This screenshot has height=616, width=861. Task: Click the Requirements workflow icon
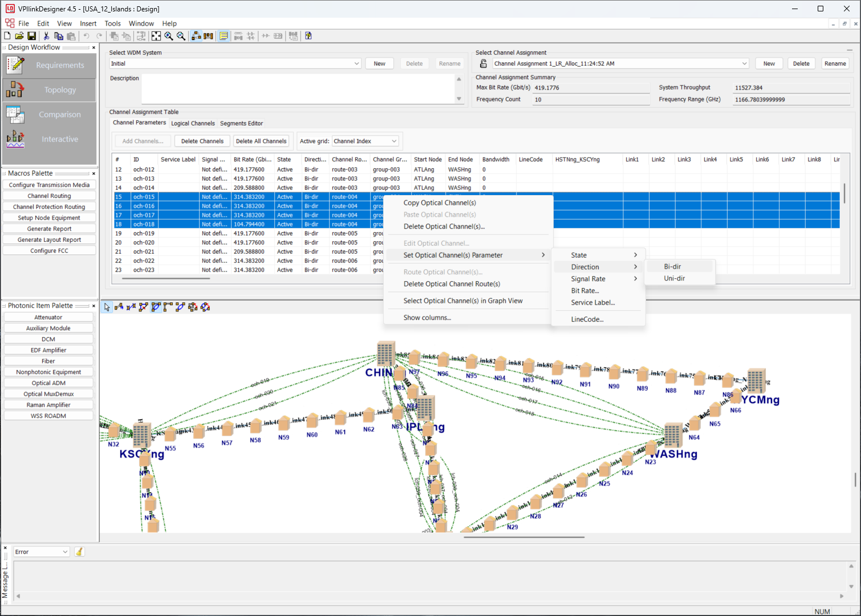(x=15, y=65)
